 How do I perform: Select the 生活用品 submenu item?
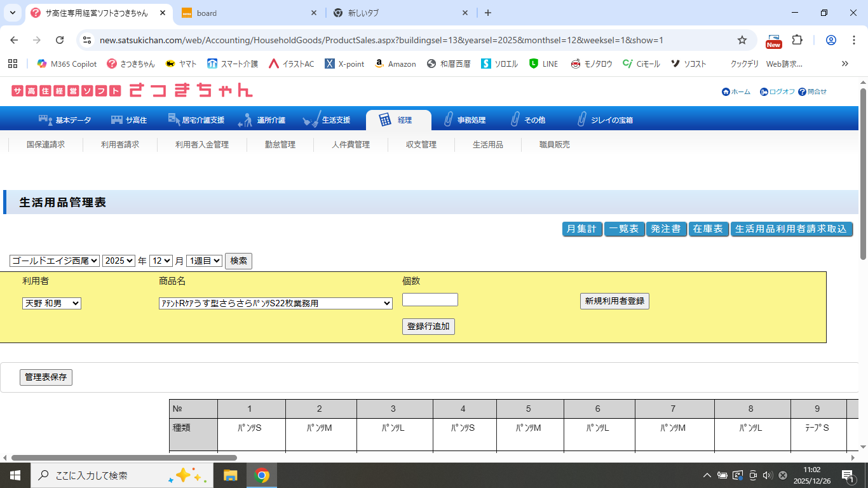click(487, 145)
